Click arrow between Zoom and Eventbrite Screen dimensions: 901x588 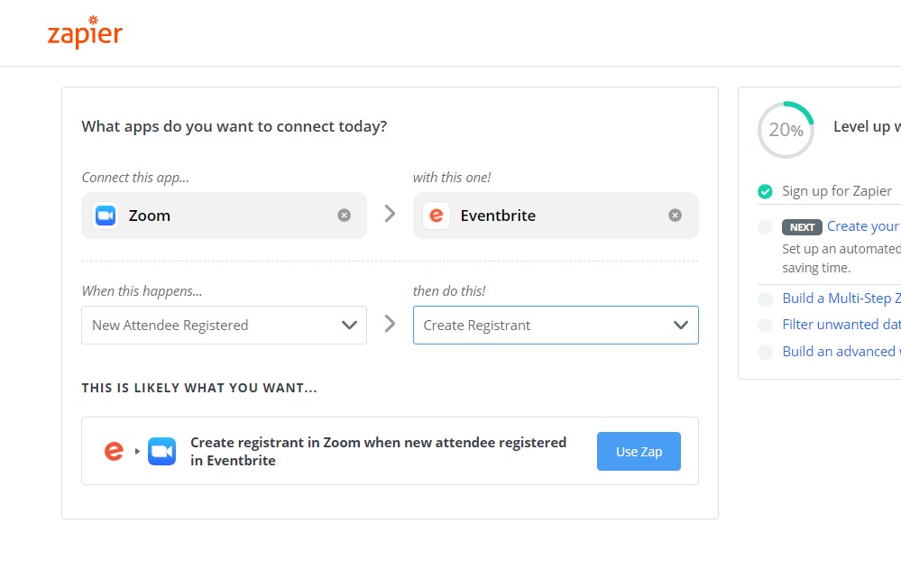click(391, 214)
